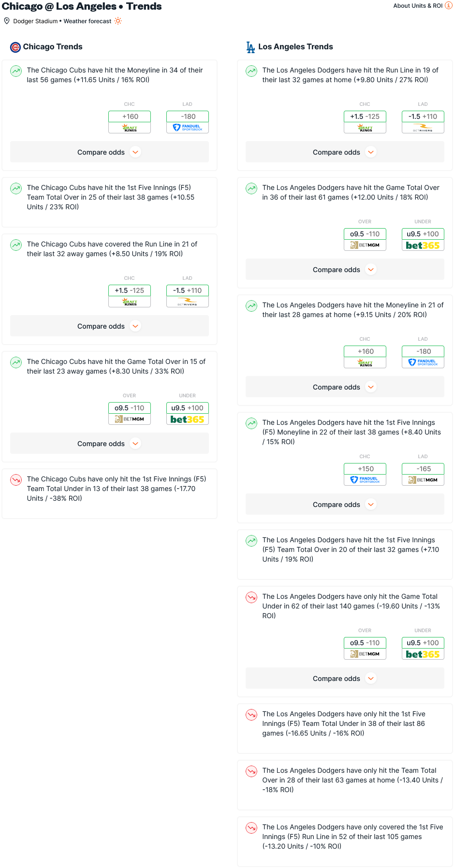454x868 pixels.
Task: Select u9.5 +100 bet365 in Dodgers Game Total Under card
Action: [x=423, y=648]
